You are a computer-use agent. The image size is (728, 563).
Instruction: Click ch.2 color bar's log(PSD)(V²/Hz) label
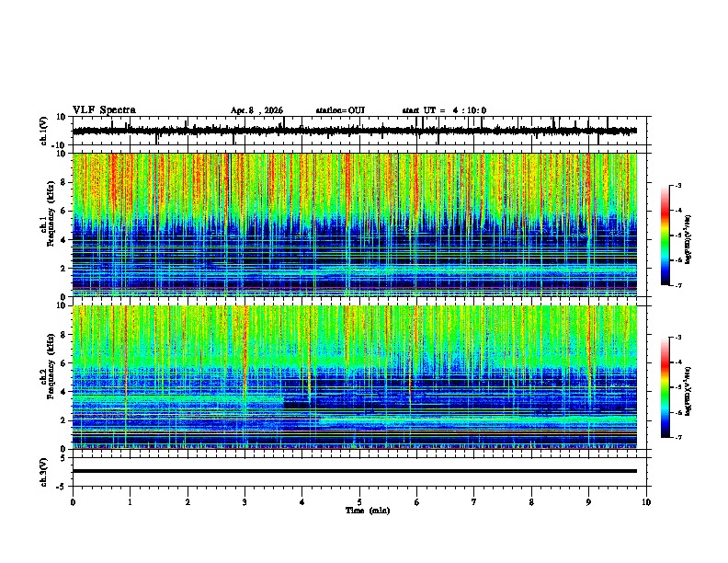tap(688, 391)
